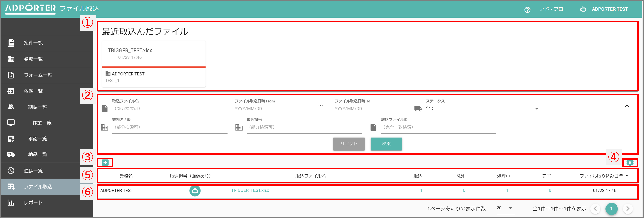Click the green plus add-file icon

point(105,163)
